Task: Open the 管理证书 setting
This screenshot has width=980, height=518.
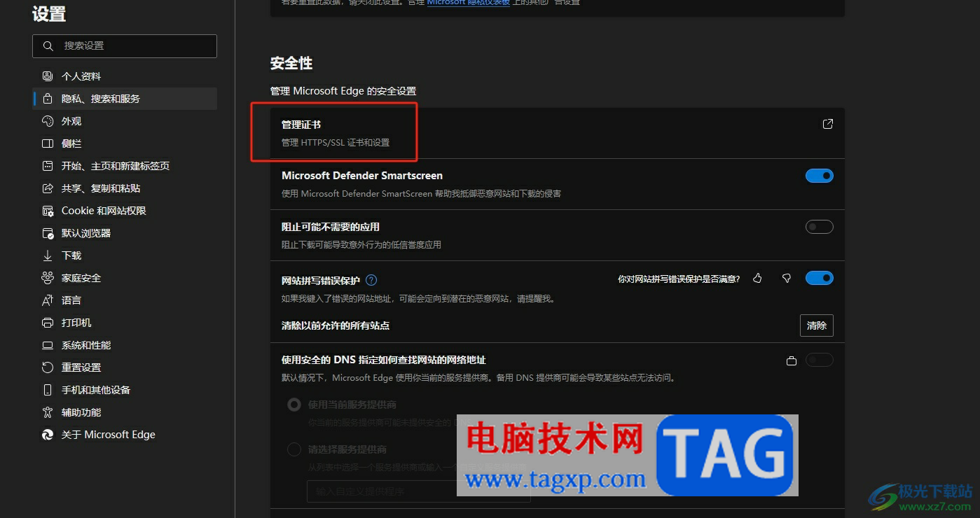Action: tap(558, 133)
